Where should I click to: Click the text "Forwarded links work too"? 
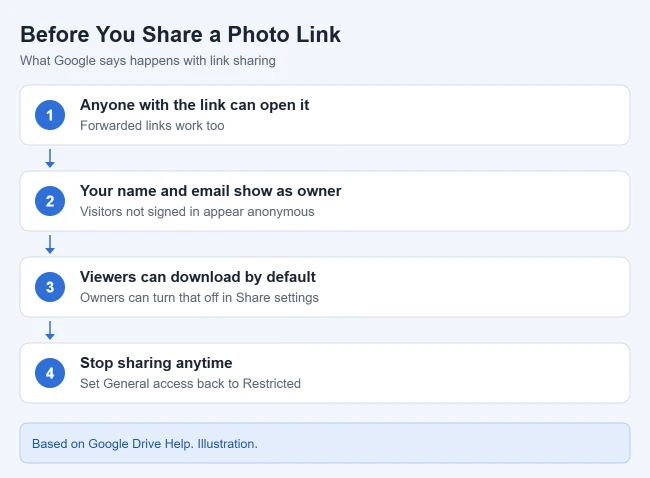click(152, 126)
